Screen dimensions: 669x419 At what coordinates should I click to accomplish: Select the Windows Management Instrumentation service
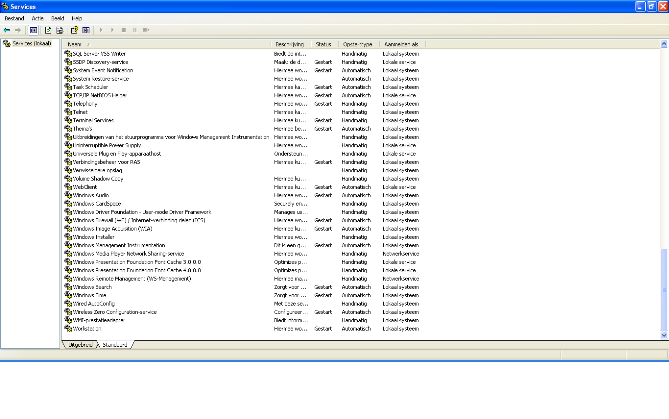pos(119,245)
